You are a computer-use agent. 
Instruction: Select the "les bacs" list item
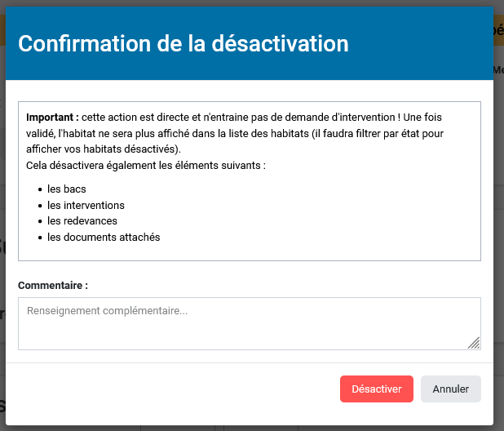67,189
